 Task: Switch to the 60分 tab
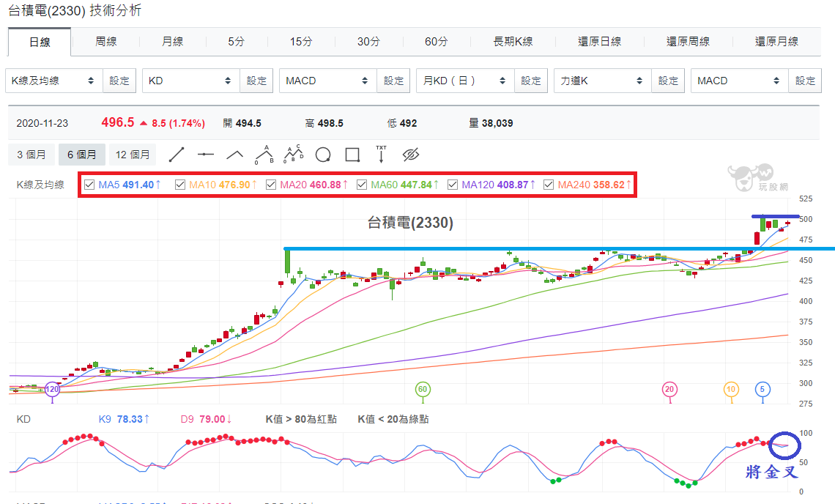pyautogui.click(x=436, y=42)
